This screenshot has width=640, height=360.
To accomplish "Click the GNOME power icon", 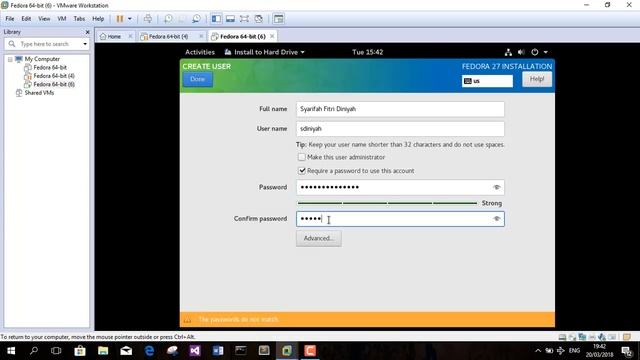I will 535,52.
